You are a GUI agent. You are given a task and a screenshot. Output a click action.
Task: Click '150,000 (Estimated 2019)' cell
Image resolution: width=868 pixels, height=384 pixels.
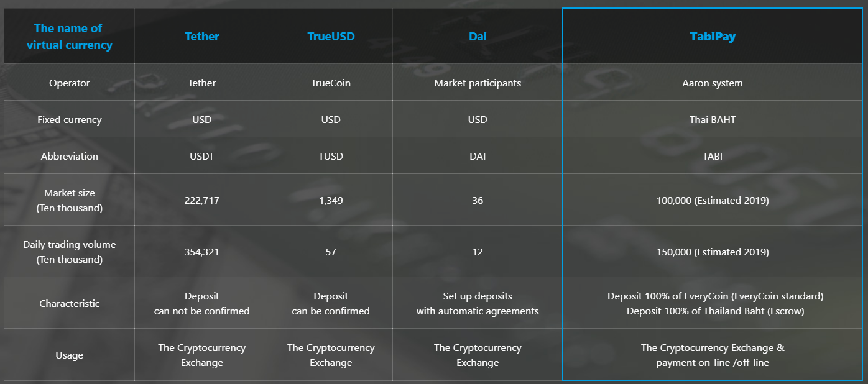pos(713,252)
